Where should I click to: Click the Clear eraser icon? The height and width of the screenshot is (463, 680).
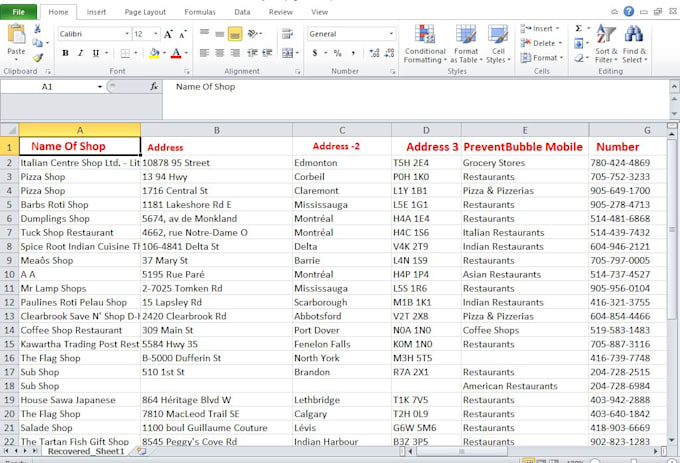(x=579, y=57)
